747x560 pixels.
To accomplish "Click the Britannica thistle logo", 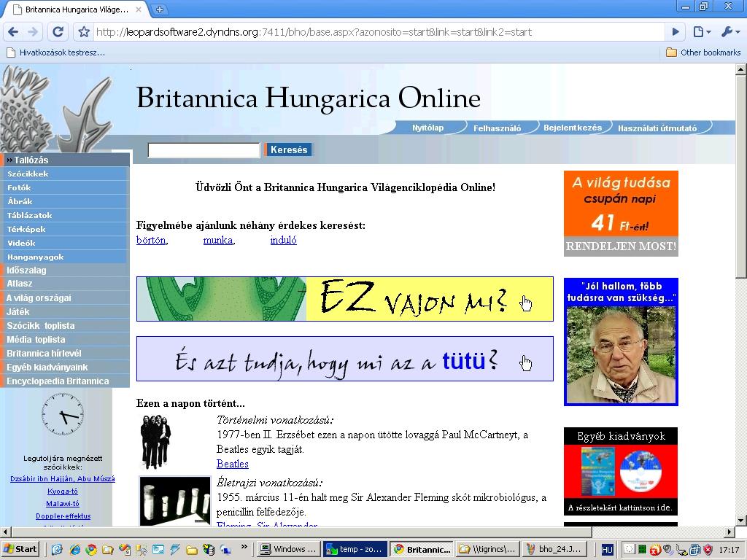I will (57, 109).
